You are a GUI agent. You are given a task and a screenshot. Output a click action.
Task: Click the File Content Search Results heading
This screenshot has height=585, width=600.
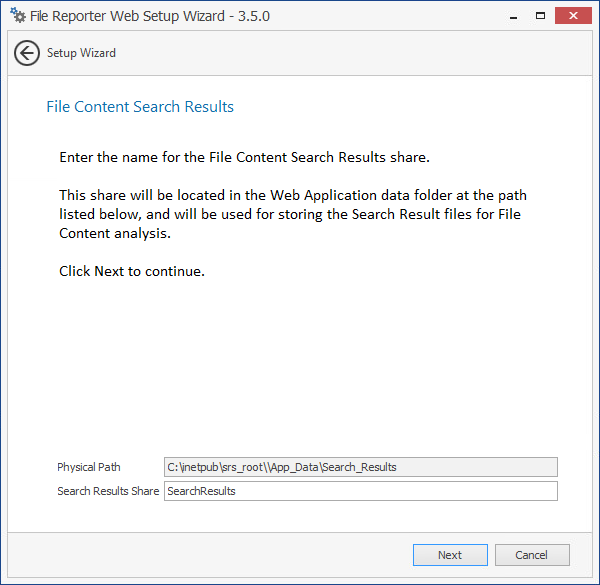tap(140, 106)
